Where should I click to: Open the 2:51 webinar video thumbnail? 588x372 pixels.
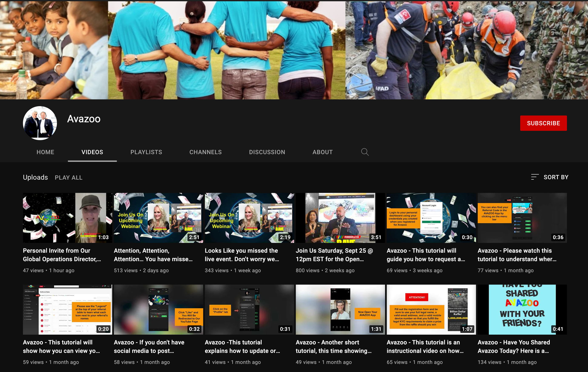[159, 218]
